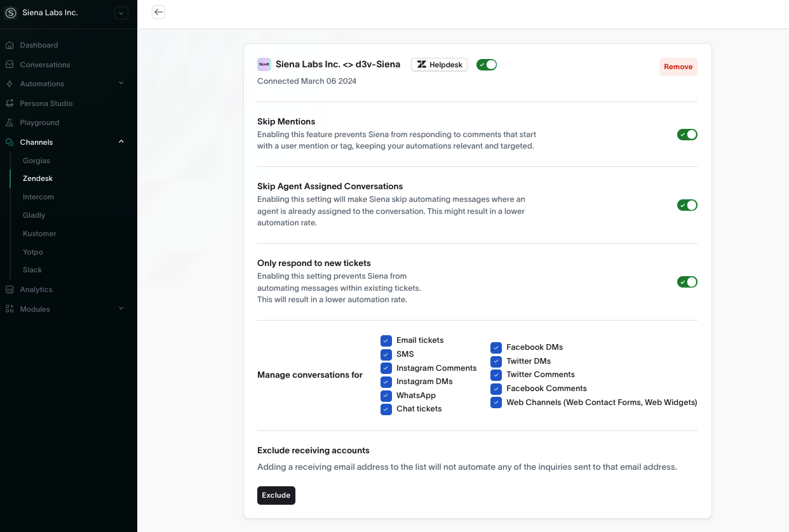Click the Exclude button
Viewport: 789px width, 532px height.
pos(276,495)
